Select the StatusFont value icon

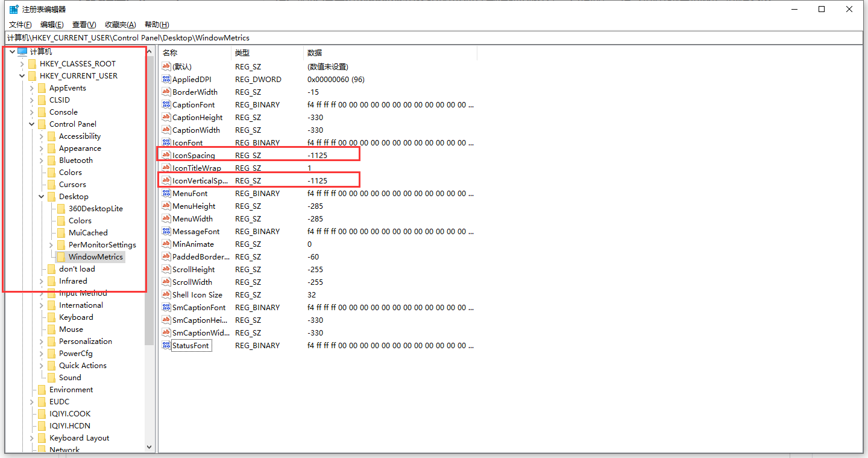[166, 345]
